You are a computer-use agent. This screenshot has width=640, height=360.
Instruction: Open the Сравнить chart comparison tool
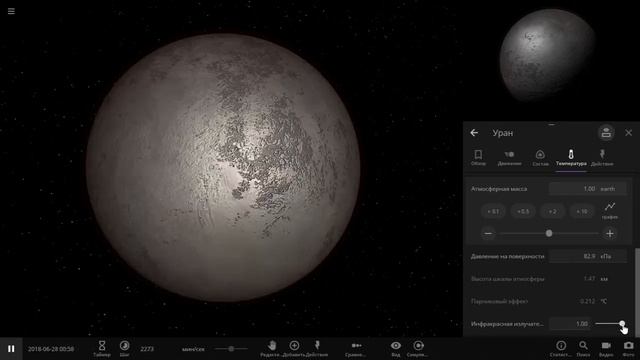[x=356, y=349]
